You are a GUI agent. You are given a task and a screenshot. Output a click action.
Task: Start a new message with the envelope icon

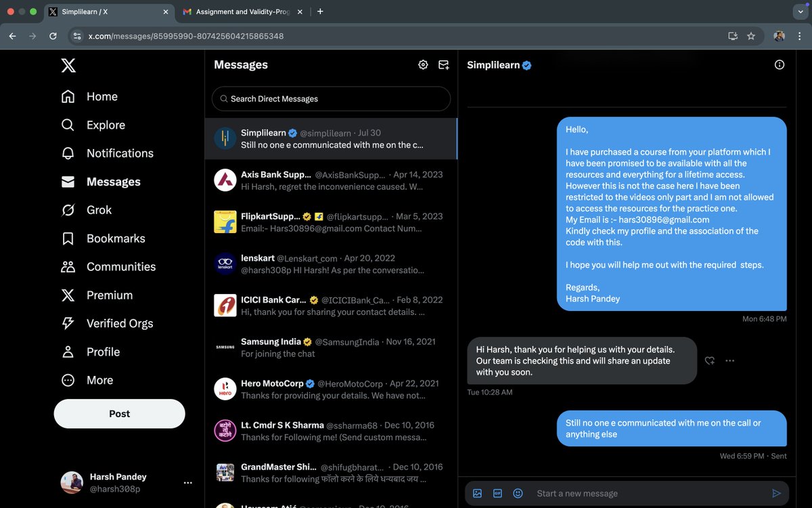444,65
